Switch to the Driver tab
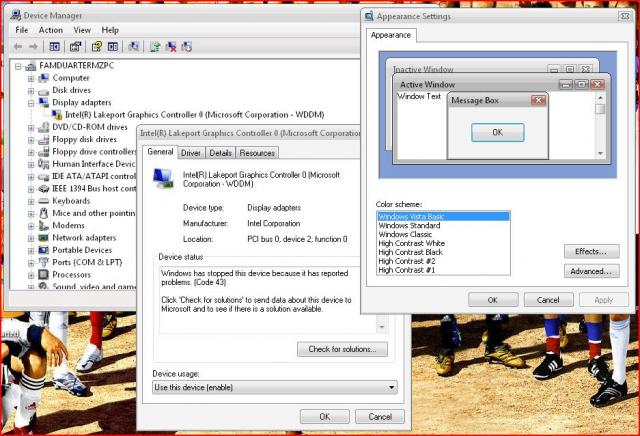Screen dimensions: 640x436 point(191,153)
